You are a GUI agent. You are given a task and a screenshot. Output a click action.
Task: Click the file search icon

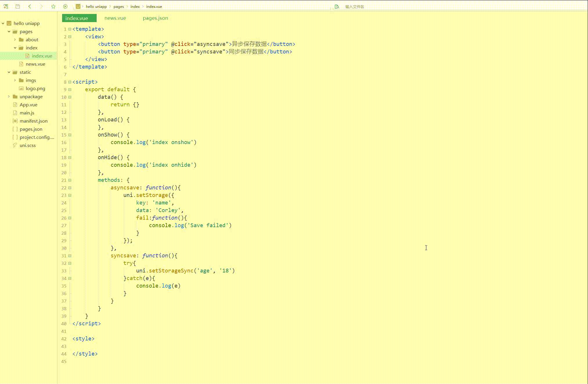[x=337, y=6]
